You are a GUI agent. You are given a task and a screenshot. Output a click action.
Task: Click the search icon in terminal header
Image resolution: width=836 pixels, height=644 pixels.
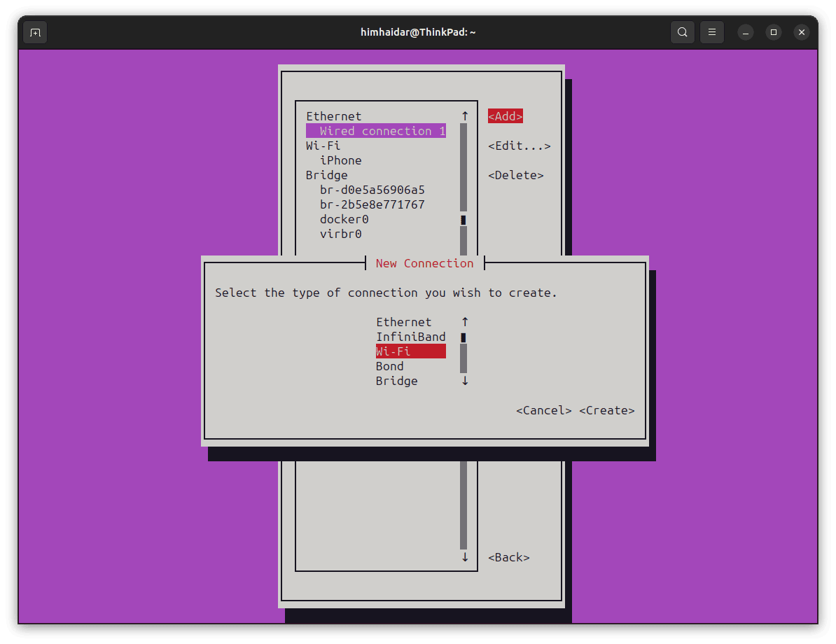click(682, 31)
